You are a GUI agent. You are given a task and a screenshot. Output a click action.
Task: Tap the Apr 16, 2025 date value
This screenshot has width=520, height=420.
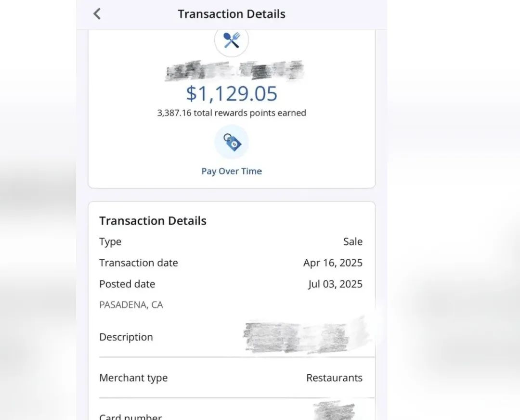pos(333,263)
